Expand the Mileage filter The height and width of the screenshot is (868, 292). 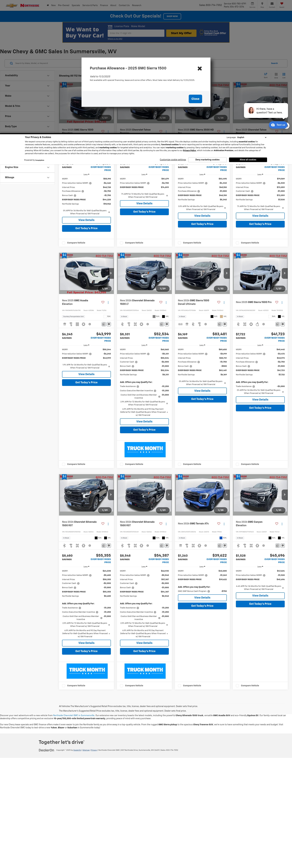(x=27, y=178)
